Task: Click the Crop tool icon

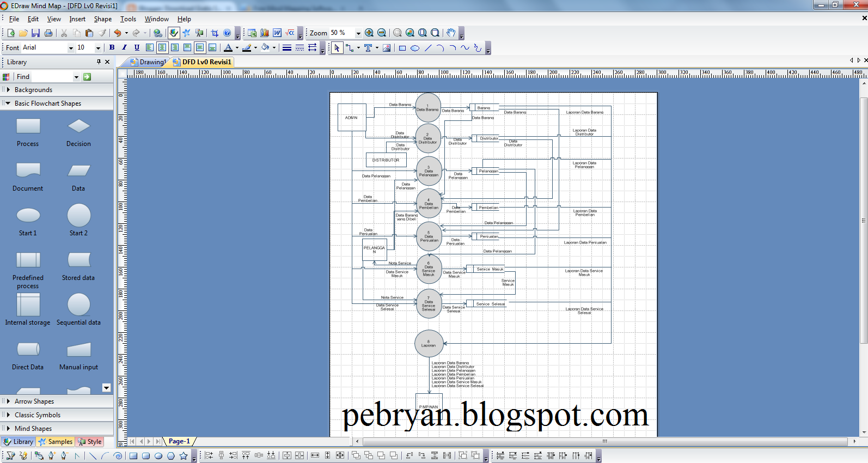Action: click(215, 33)
